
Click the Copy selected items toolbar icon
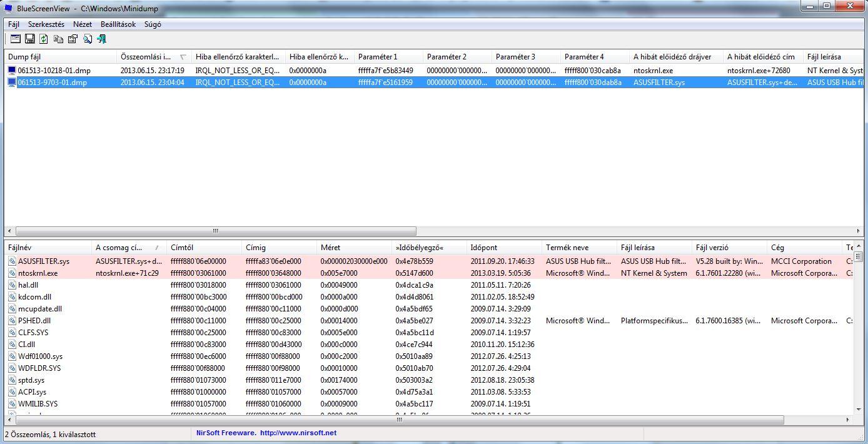58,39
